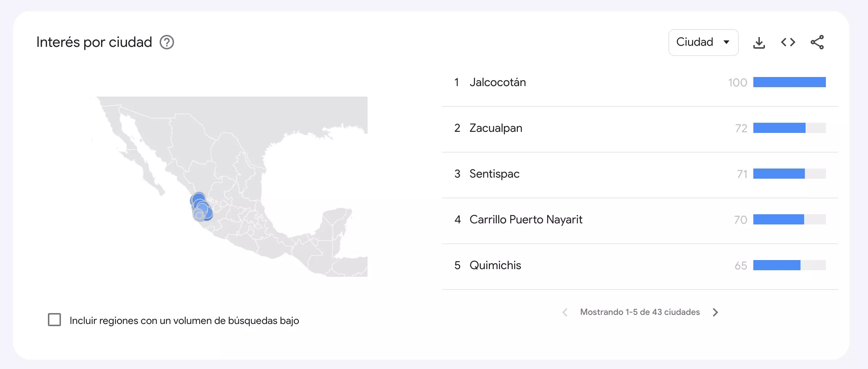868x369 pixels.
Task: Download the city interest data as CSV
Action: [759, 42]
